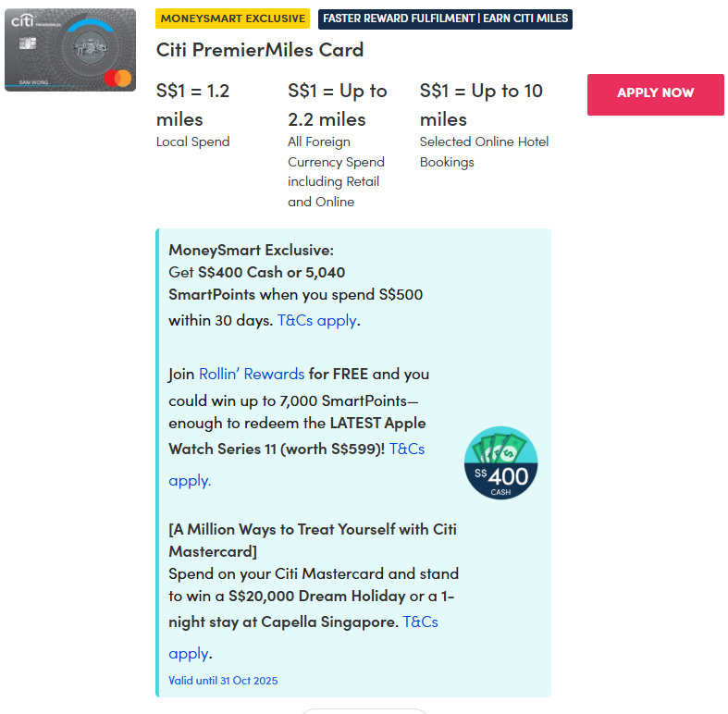This screenshot has height=714, width=728.
Task: Click the 'MoneySmart Exclusive:' promo heading
Action: click(x=251, y=250)
